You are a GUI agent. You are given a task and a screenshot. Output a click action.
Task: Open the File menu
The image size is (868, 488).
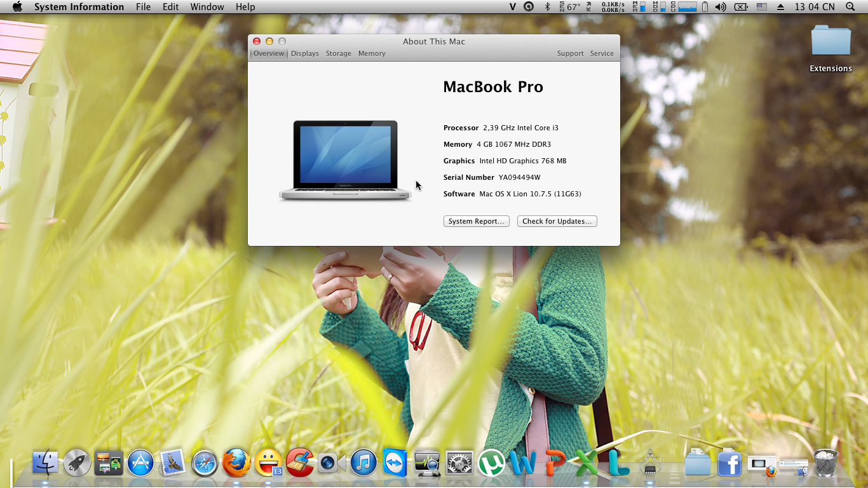pos(144,7)
